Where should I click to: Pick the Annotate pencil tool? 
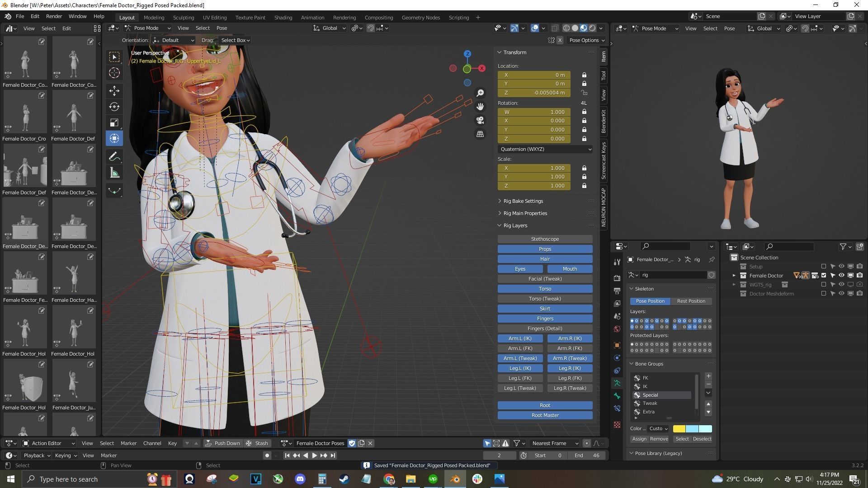114,156
